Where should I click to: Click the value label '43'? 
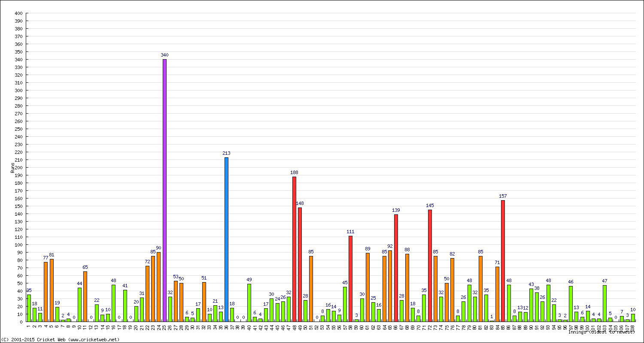[x=531, y=284]
